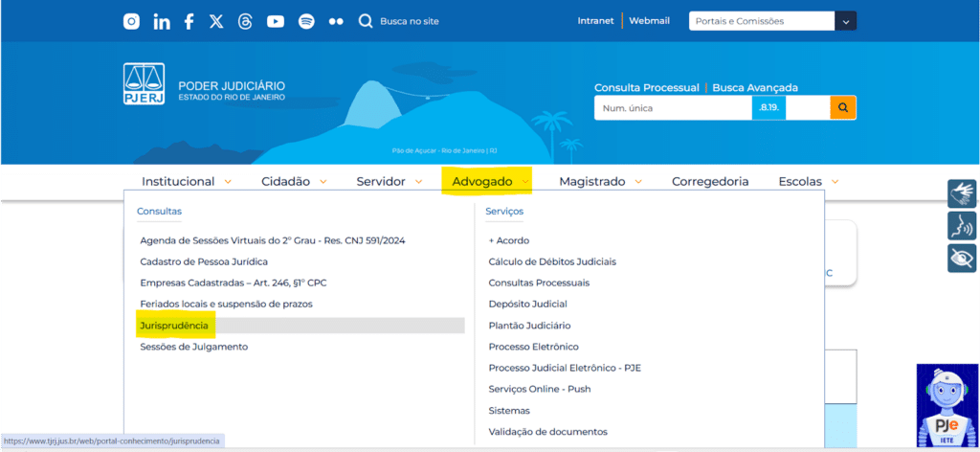Open the Webmail link
Image resolution: width=980 pixels, height=452 pixels.
[649, 21]
